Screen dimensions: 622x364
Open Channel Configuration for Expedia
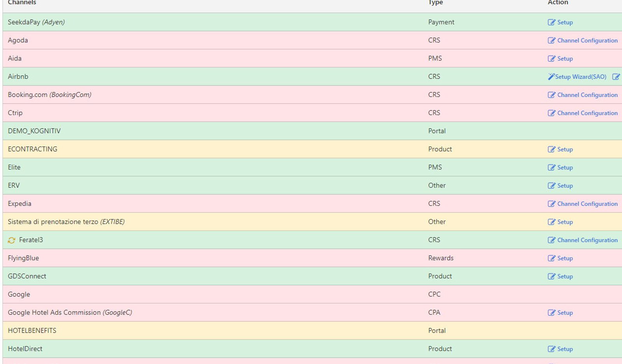point(587,204)
